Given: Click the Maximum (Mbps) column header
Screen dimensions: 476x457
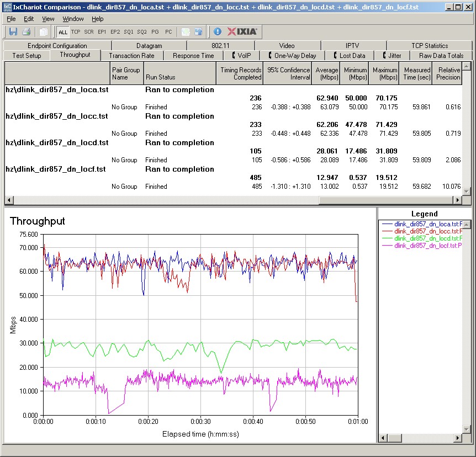Looking at the screenshot, I should tap(384, 73).
